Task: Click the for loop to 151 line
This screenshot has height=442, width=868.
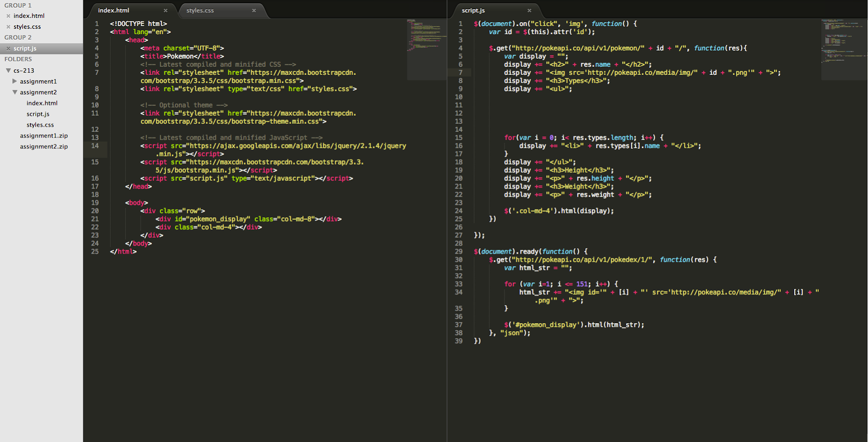Action: [561, 285]
